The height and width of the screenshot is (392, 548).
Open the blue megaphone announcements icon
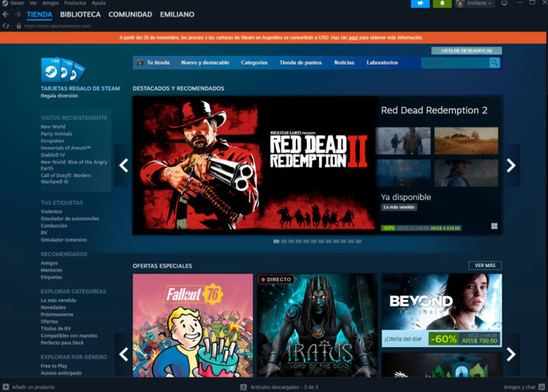[420, 3]
